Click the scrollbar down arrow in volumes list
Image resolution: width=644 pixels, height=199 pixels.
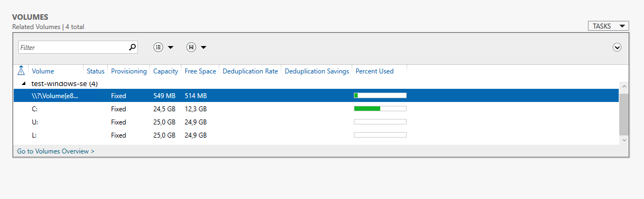pos(624,140)
